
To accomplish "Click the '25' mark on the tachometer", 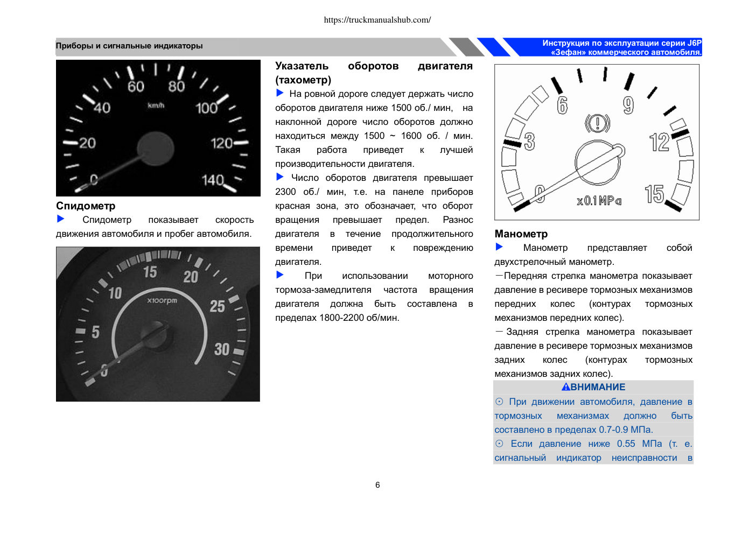I will pyautogui.click(x=217, y=306).
